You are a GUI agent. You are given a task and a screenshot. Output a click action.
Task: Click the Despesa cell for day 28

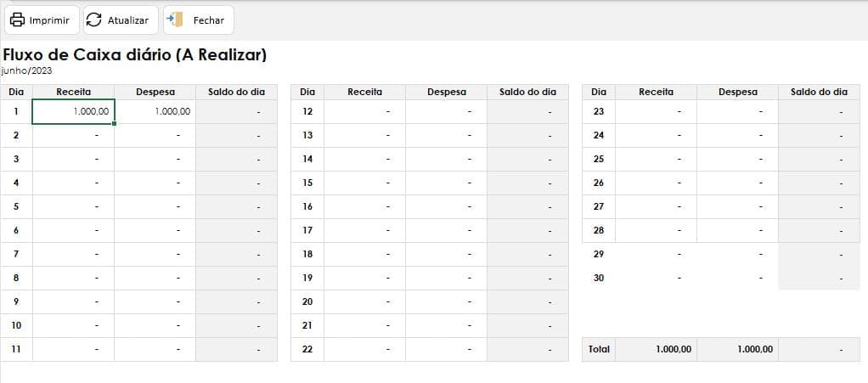pos(737,230)
